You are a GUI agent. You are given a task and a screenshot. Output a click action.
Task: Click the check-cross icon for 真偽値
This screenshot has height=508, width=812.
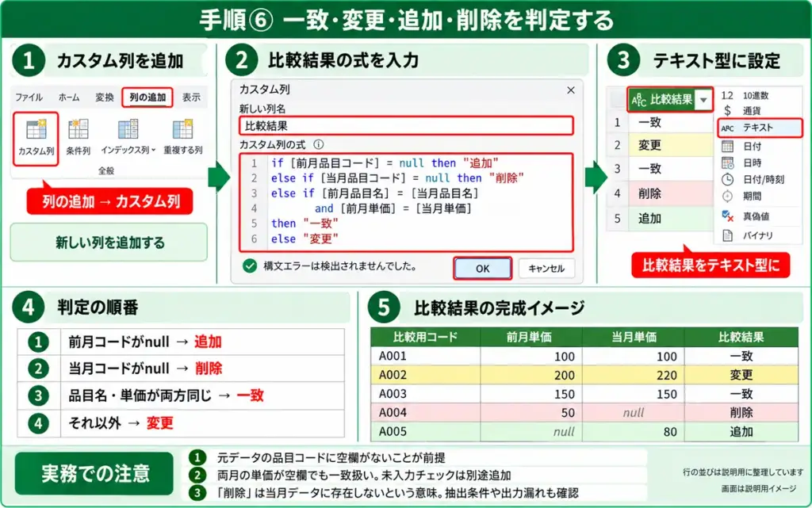[728, 216]
